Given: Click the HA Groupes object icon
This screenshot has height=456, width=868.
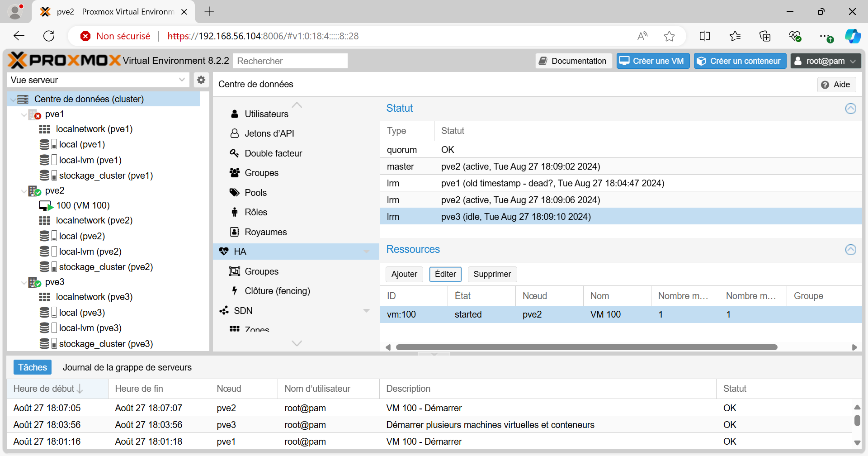Looking at the screenshot, I should click(235, 271).
